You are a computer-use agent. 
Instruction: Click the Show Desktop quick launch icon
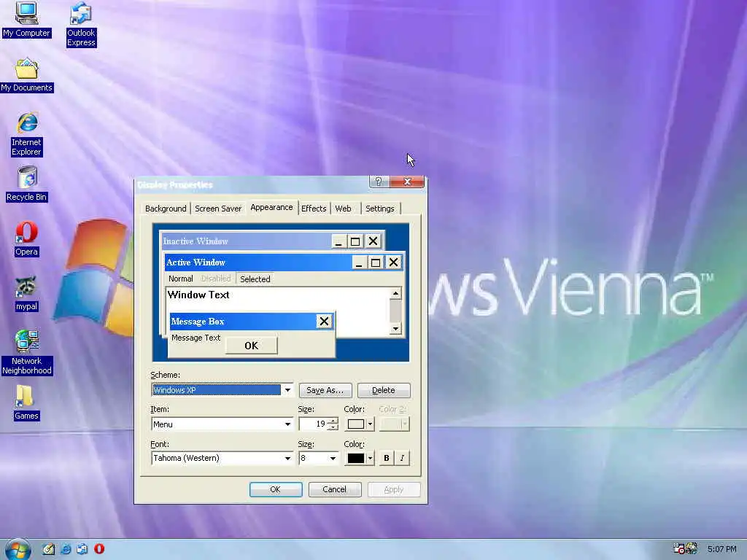coord(48,549)
